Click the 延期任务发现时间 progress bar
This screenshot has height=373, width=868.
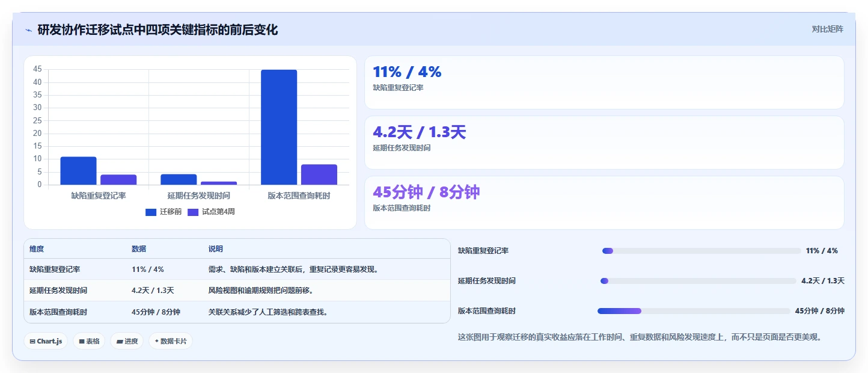698,281
